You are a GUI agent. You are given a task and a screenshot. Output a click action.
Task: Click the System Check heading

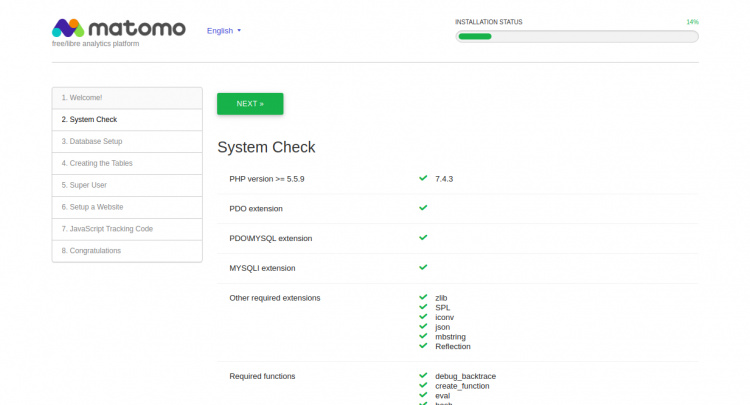(x=266, y=147)
